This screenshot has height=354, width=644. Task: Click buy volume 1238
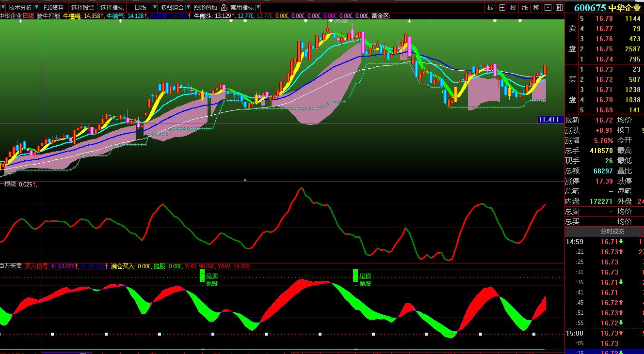coord(633,90)
